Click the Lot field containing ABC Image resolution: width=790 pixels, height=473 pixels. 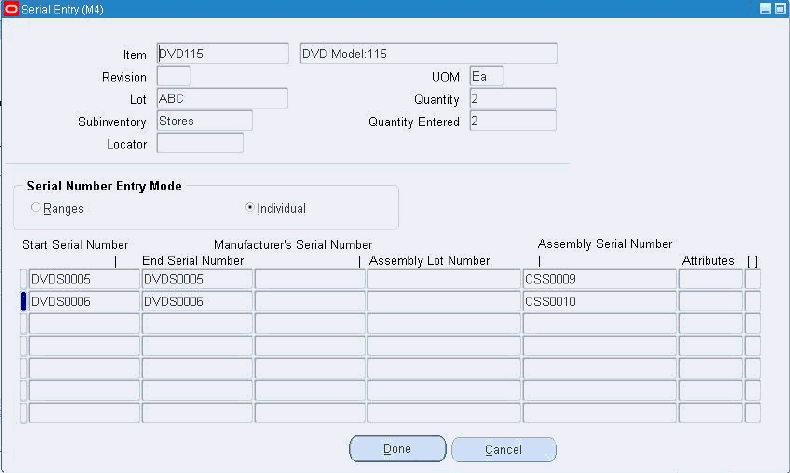pyautogui.click(x=222, y=98)
